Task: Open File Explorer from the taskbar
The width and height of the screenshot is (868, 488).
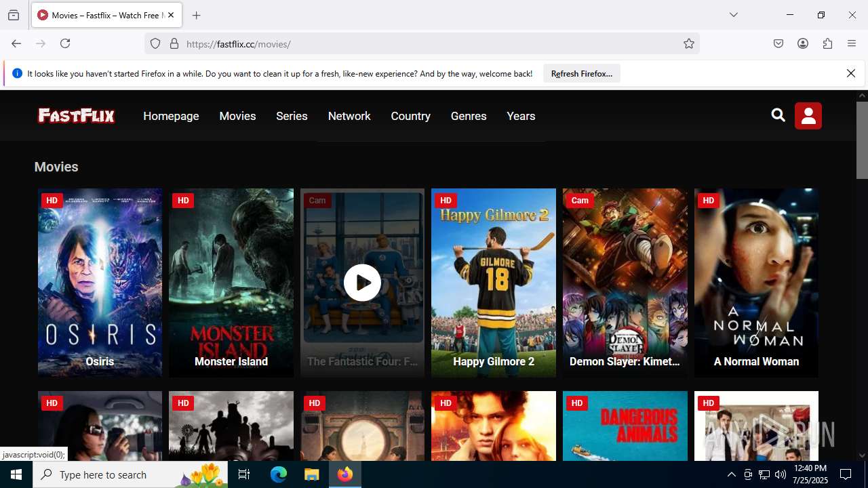Action: [311, 474]
